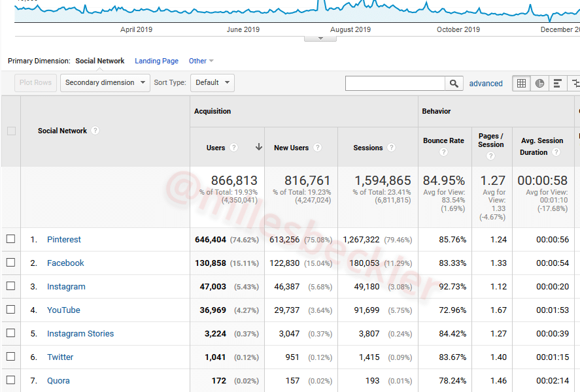Click help icon under Pages / Session
580x392 pixels.
point(490,156)
